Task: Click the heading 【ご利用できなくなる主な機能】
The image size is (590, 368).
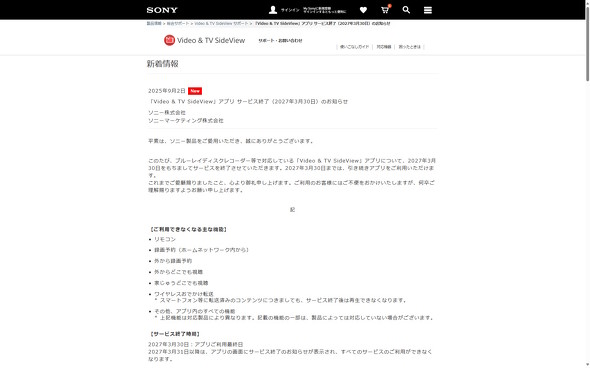Action: [188, 230]
